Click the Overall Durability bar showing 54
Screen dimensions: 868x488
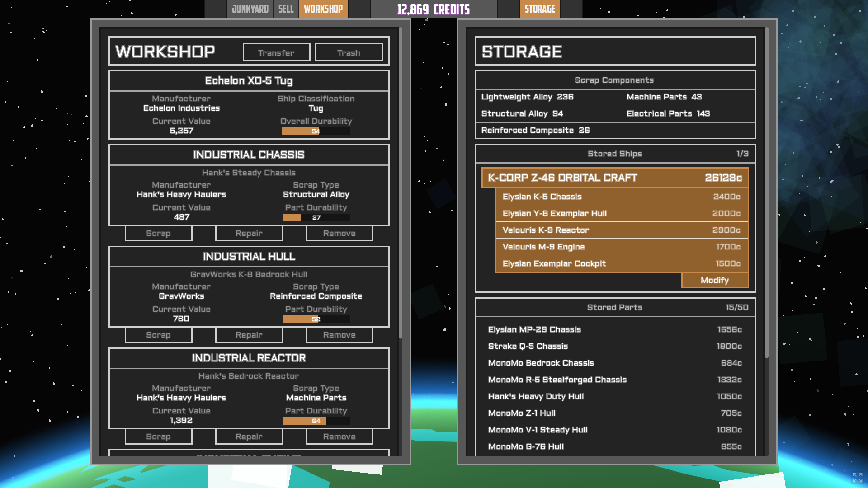point(316,131)
